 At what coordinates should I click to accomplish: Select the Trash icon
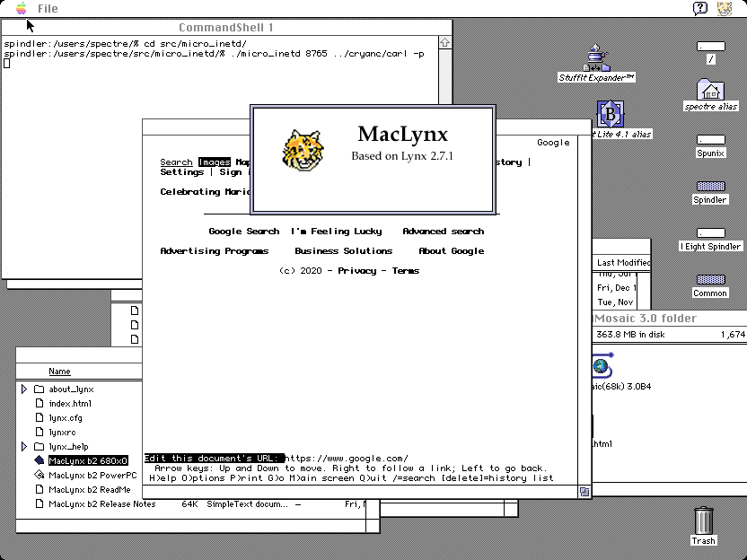tap(704, 521)
